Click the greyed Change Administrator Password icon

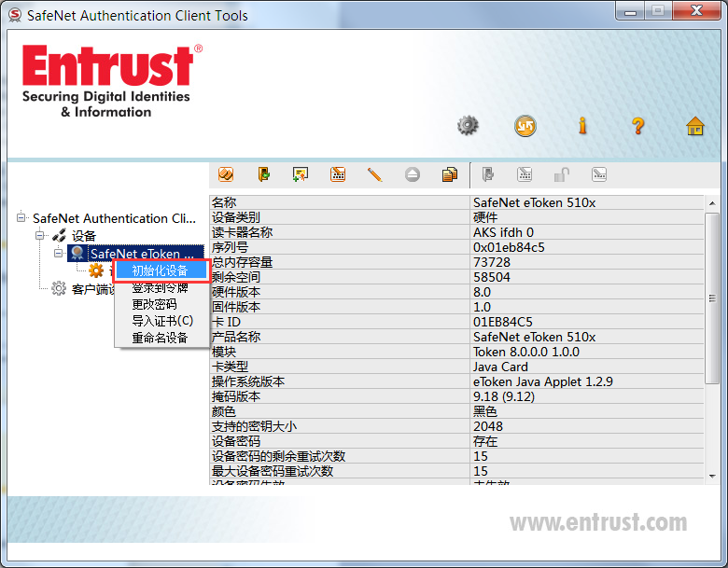(x=525, y=174)
